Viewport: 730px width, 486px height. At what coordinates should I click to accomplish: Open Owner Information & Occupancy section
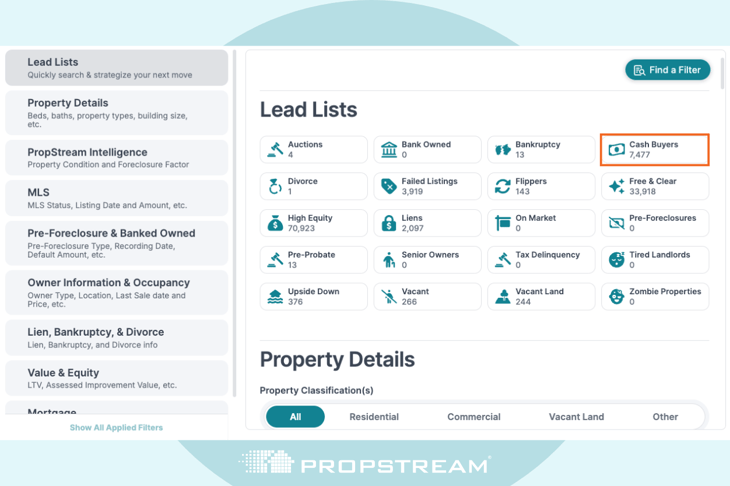click(116, 293)
